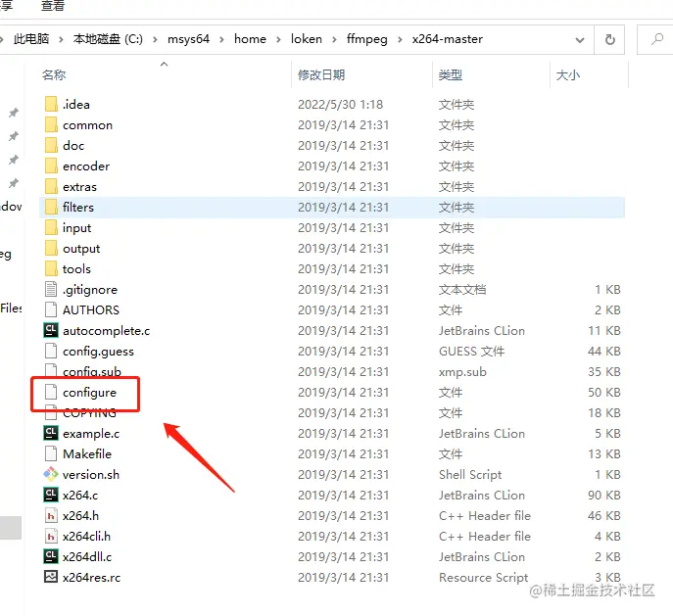Navigate to 本地磁盘 (C:) breadcrumb

[x=108, y=39]
